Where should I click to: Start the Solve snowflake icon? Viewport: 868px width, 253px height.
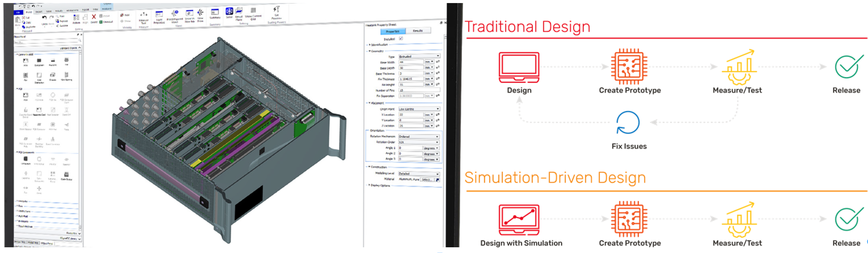click(x=229, y=12)
